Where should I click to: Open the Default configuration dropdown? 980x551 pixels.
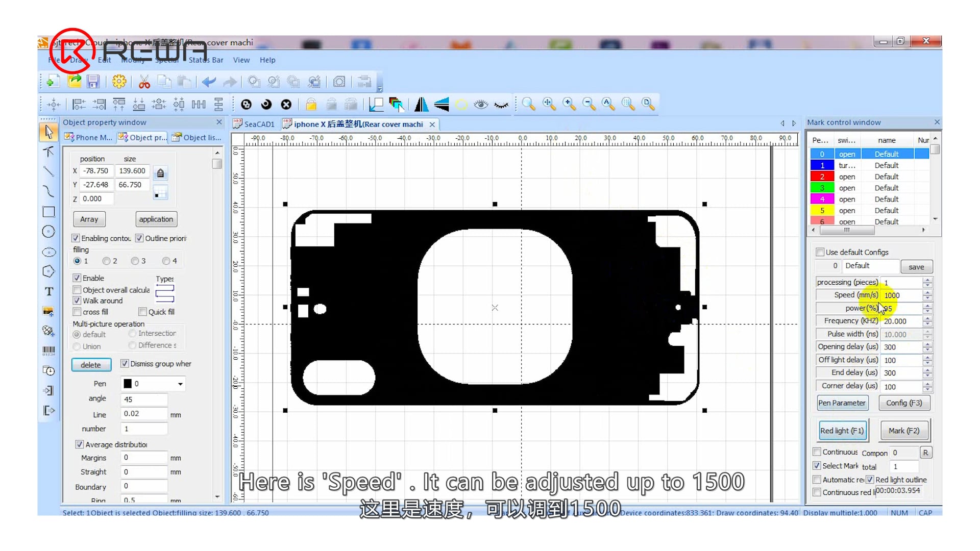click(871, 266)
